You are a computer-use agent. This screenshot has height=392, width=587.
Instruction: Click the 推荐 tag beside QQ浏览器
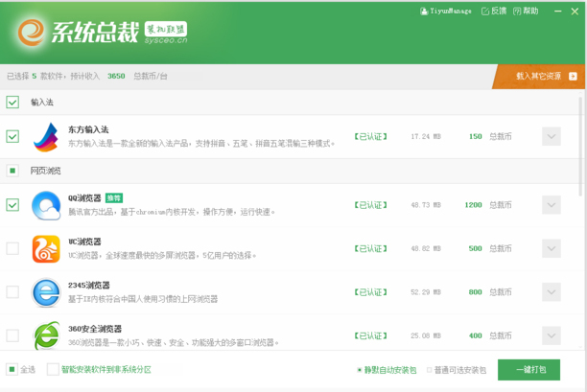[114, 197]
